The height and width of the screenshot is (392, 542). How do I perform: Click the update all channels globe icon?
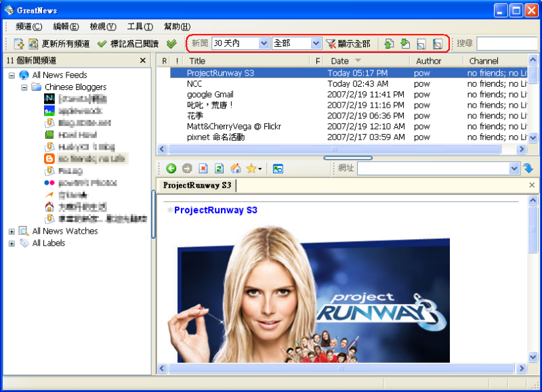33,43
